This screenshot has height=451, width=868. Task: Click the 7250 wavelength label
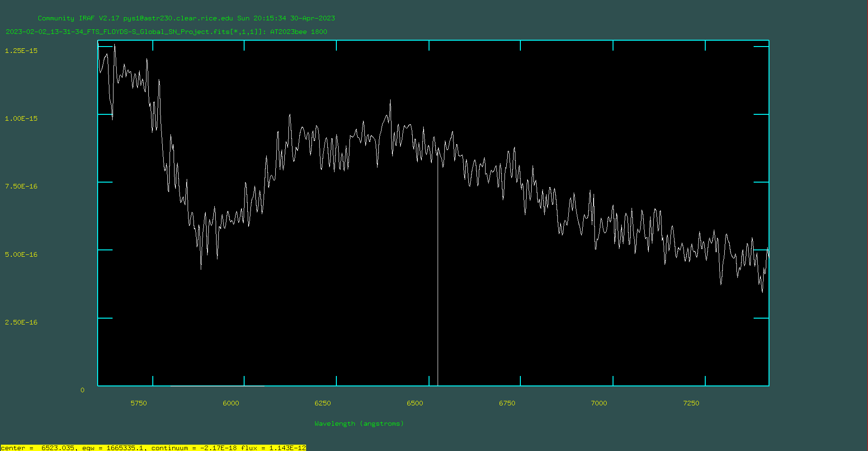coord(691,403)
